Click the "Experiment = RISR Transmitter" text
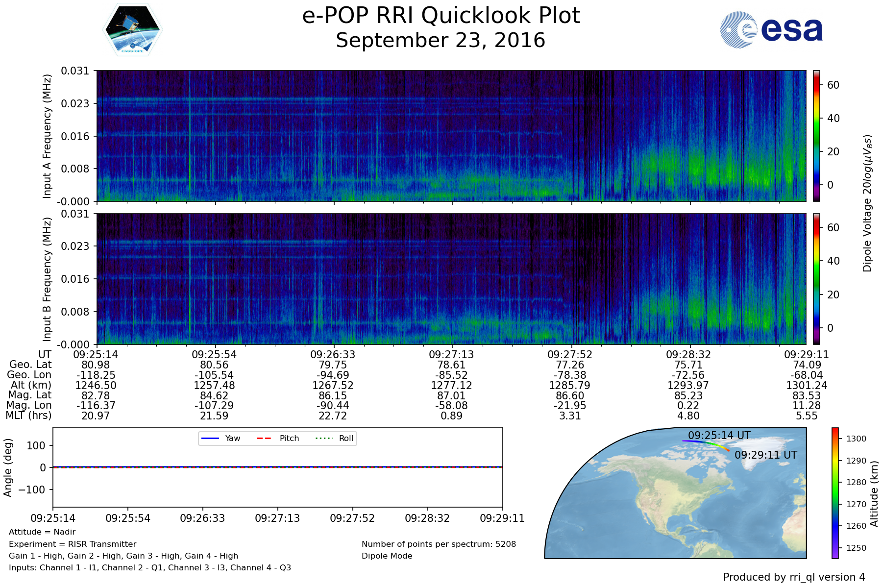Screen dimensions: 882x588 (x=73, y=544)
